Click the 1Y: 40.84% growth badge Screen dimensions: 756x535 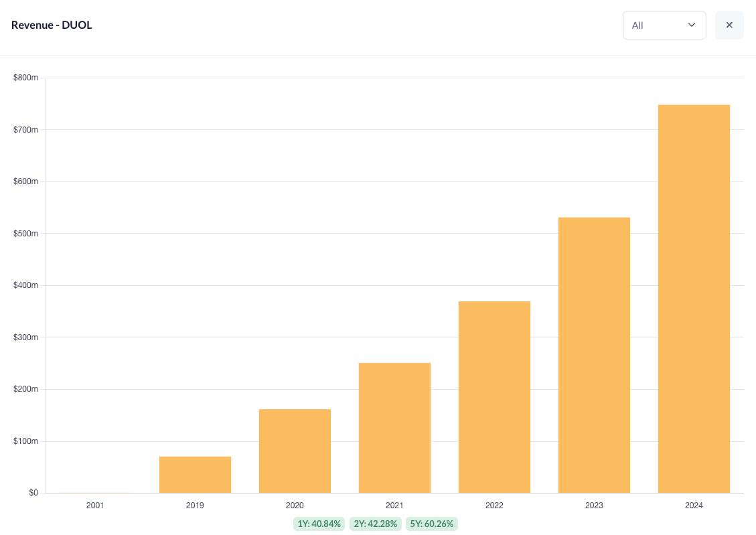point(319,524)
